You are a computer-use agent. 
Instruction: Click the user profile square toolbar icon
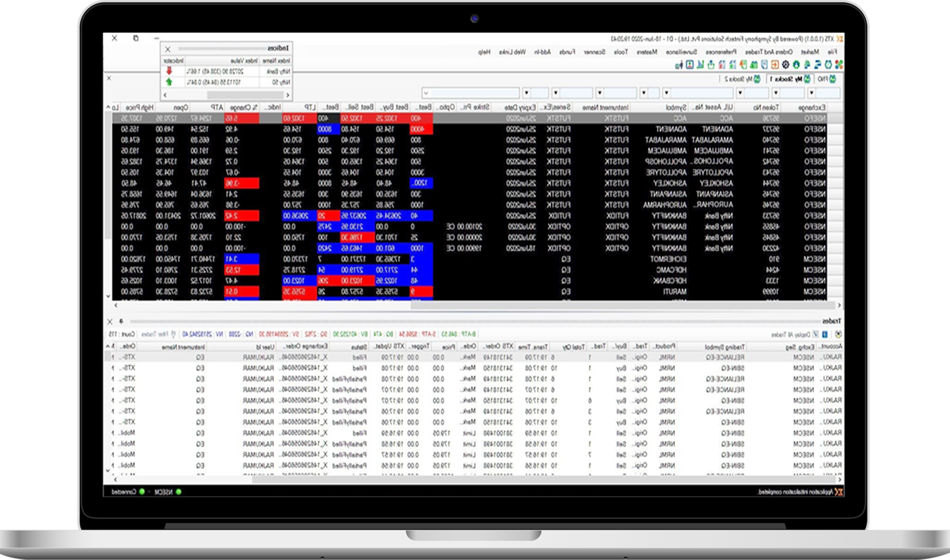coord(690,65)
